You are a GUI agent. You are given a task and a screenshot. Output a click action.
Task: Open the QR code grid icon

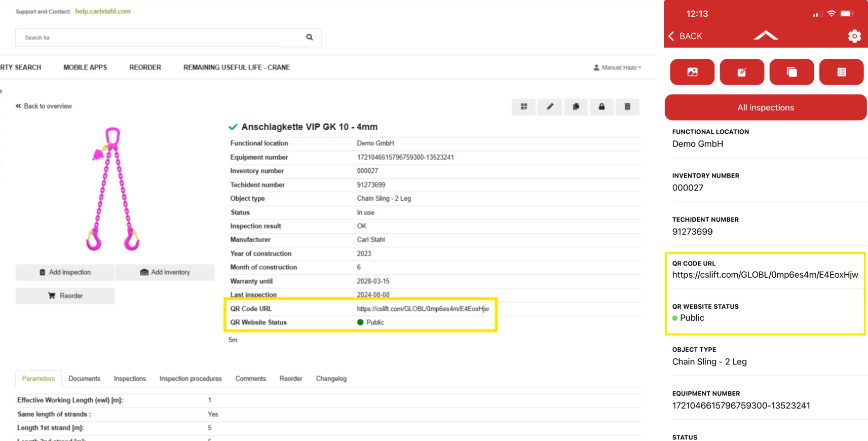pos(524,107)
